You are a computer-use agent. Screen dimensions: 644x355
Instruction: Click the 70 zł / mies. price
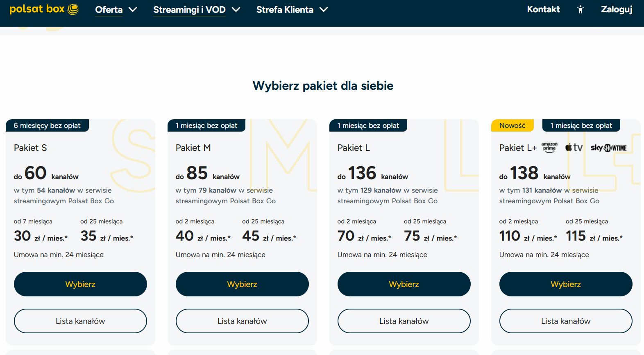(x=365, y=236)
